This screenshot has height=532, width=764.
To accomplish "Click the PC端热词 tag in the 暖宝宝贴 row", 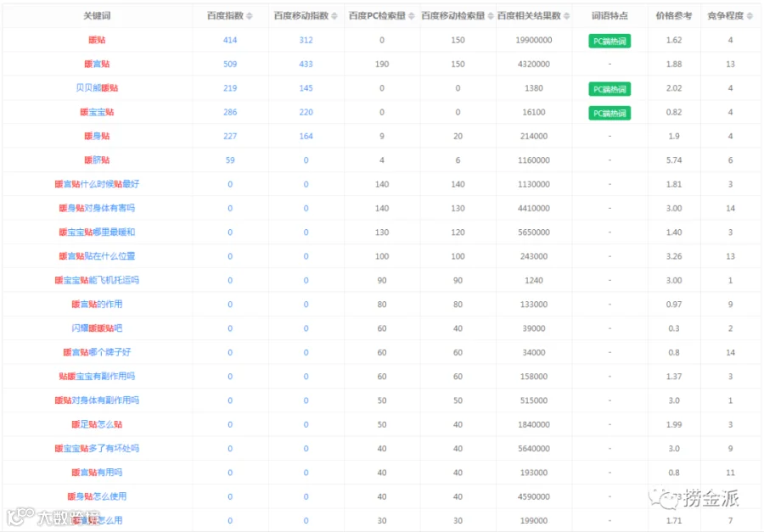I will pyautogui.click(x=610, y=113).
